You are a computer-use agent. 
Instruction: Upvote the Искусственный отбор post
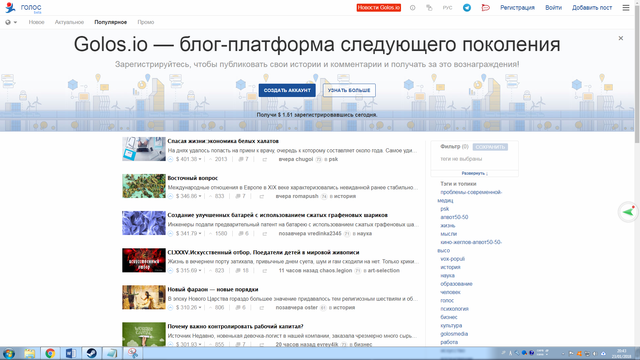170,271
